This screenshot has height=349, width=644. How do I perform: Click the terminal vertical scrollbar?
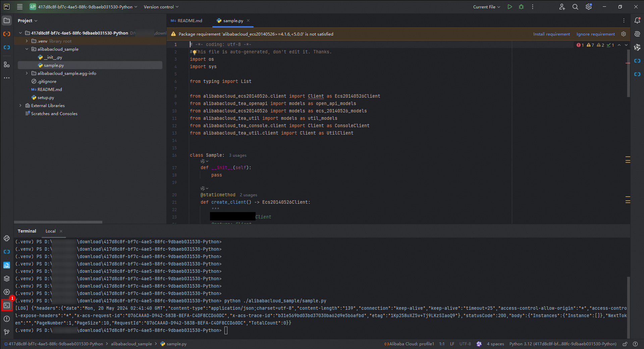point(628,307)
